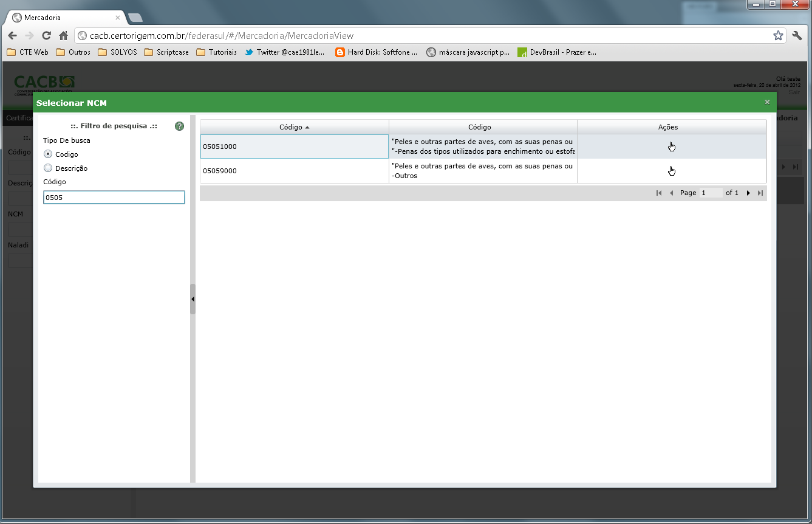Screen dimensions: 812x524
Task: Go to last page in the pager
Action: coord(760,193)
